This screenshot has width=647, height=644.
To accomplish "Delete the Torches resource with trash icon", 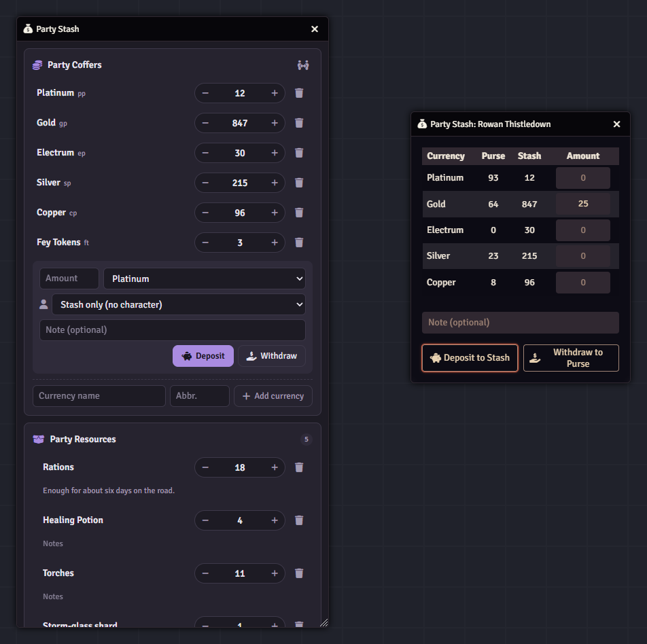I will point(299,573).
